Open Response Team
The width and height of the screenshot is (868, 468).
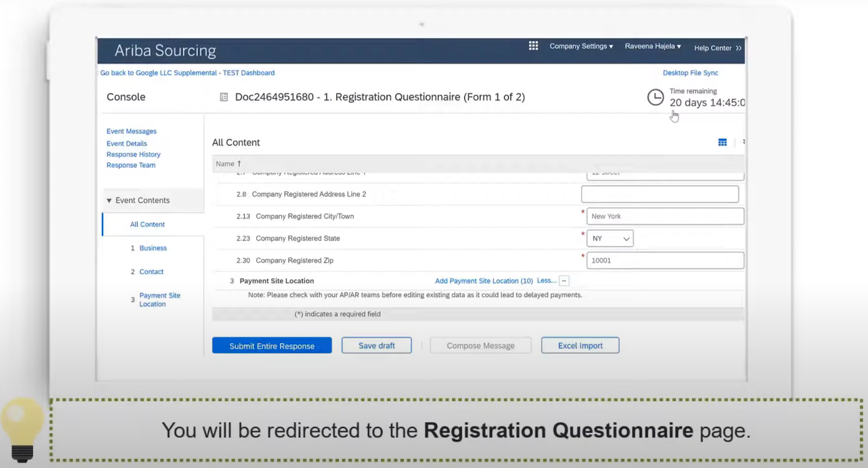(131, 165)
